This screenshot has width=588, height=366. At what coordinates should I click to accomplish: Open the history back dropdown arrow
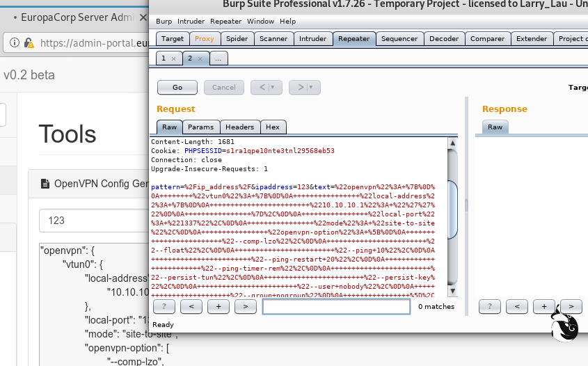271,88
